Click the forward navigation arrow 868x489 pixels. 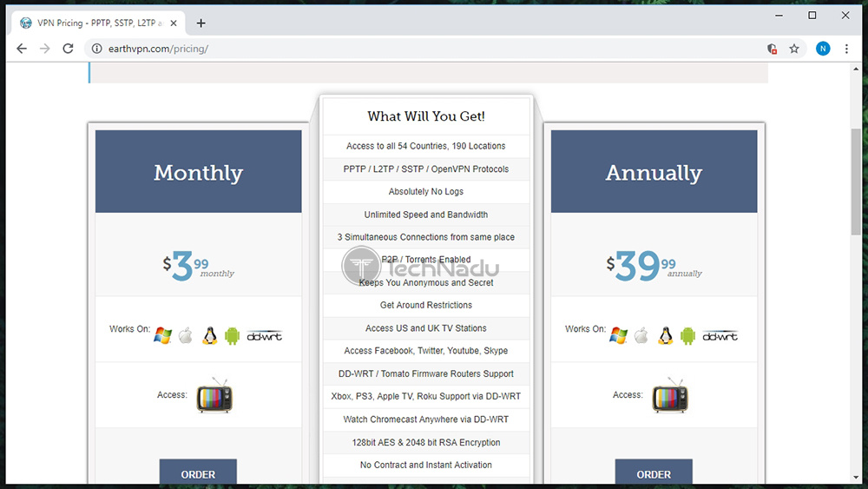coord(45,49)
